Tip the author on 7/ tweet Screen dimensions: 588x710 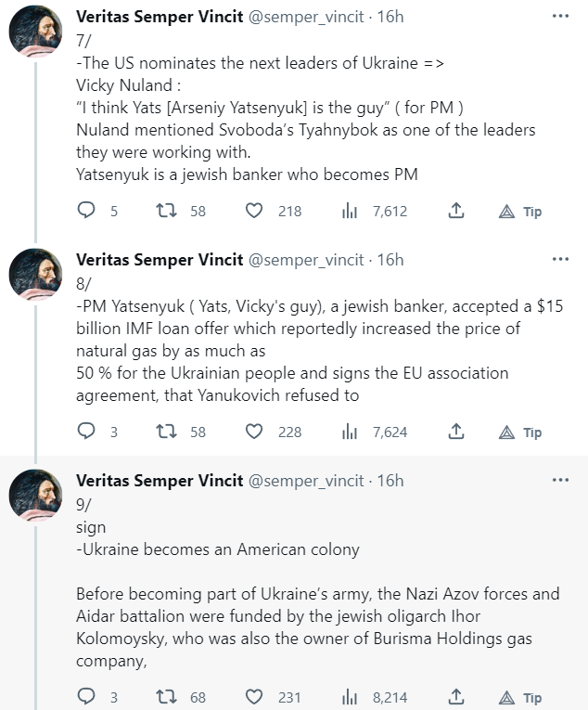(519, 212)
